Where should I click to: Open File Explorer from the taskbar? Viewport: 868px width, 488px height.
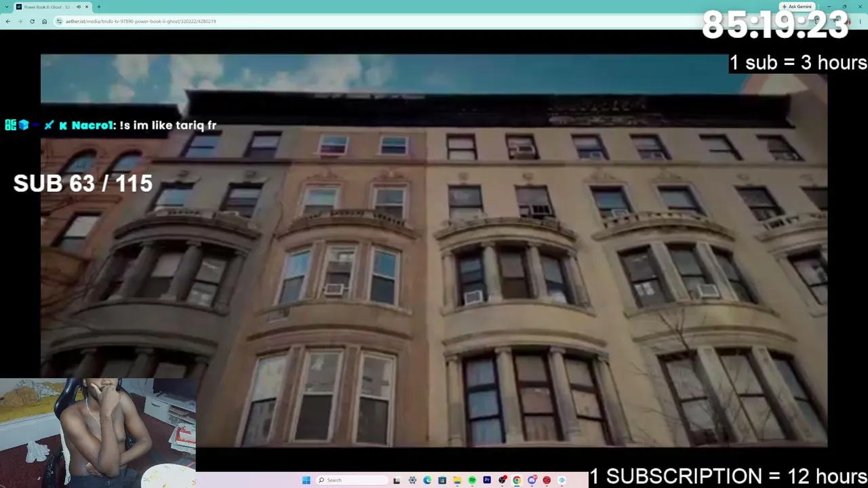(457, 481)
